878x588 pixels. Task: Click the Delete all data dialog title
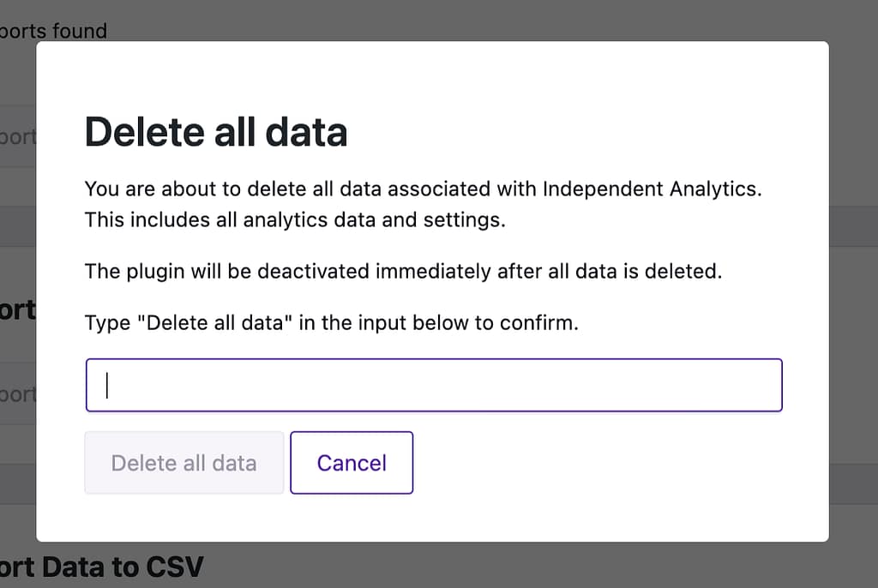click(215, 132)
